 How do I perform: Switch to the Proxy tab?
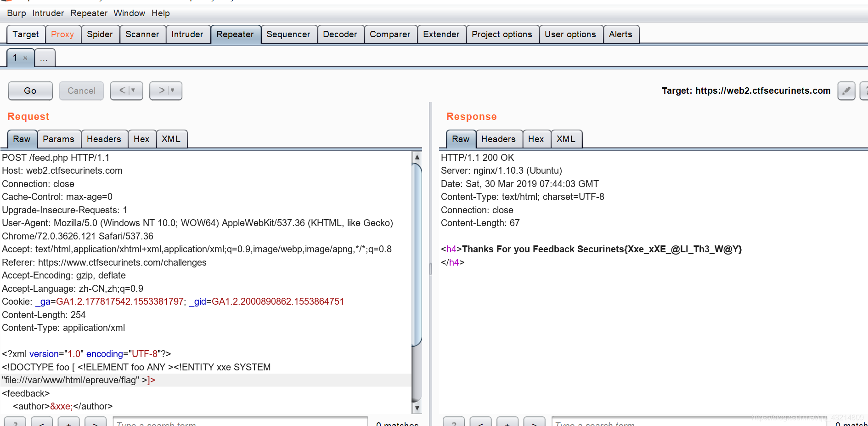tap(62, 34)
